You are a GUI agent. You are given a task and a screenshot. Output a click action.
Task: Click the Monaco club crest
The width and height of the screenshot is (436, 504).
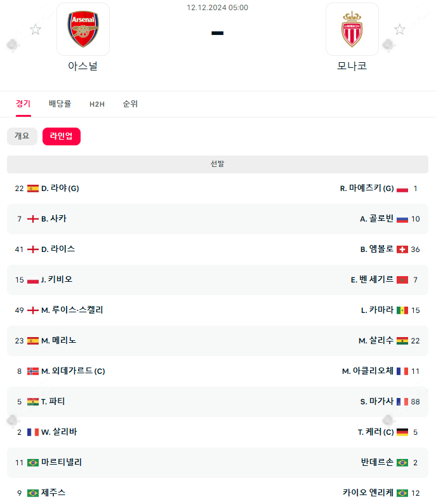tap(352, 30)
